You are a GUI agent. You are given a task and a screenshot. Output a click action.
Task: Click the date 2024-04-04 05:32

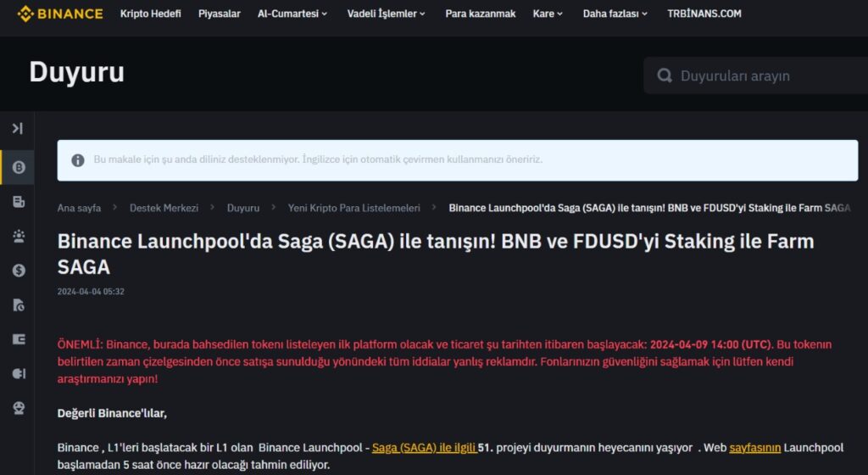[91, 292]
